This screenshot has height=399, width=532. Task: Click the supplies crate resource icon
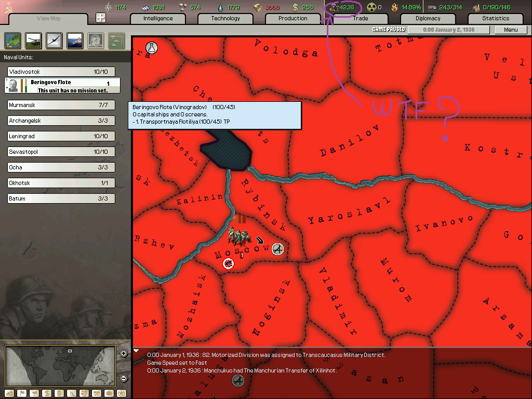pos(258,7)
